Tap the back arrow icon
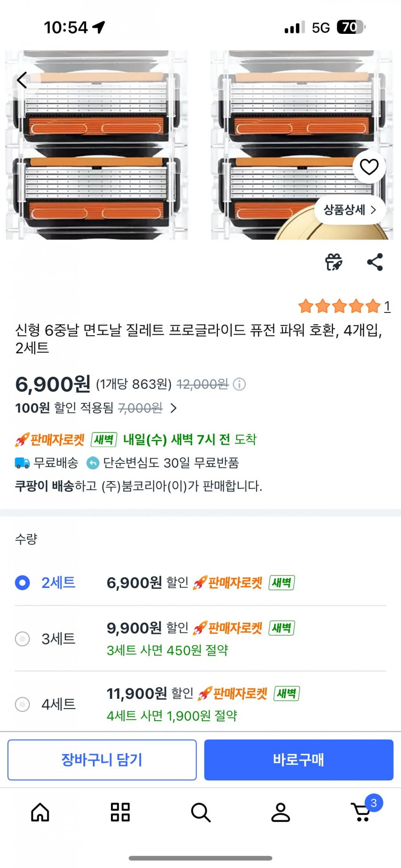The height and width of the screenshot is (868, 401). tap(22, 81)
